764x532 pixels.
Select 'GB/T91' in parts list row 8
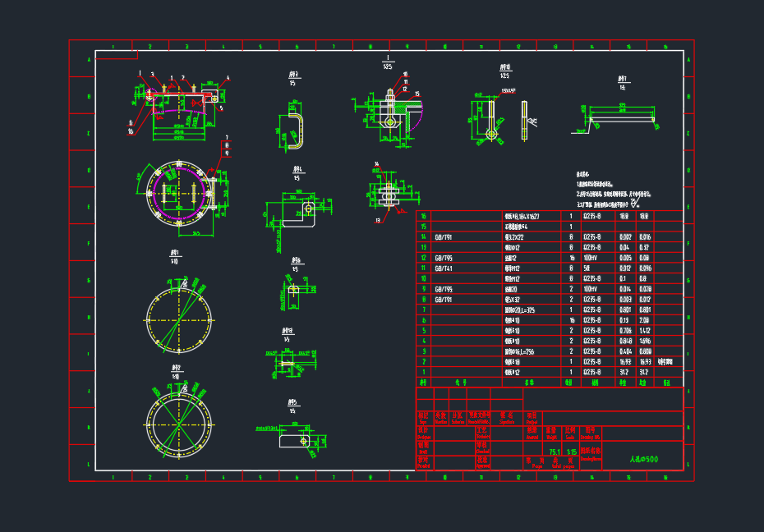[444, 300]
